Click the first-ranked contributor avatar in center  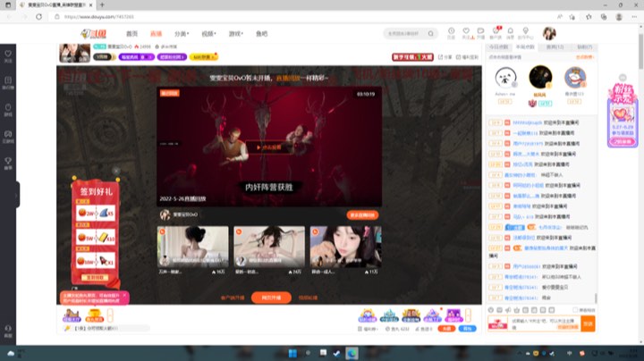(x=540, y=77)
